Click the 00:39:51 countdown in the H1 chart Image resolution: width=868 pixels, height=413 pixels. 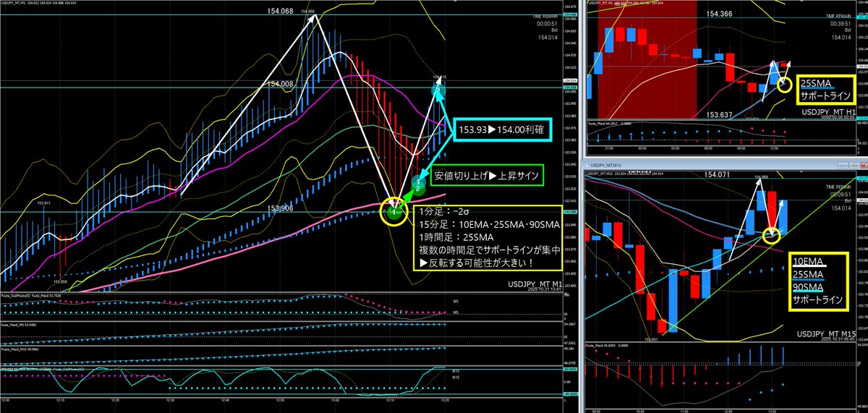[840, 24]
